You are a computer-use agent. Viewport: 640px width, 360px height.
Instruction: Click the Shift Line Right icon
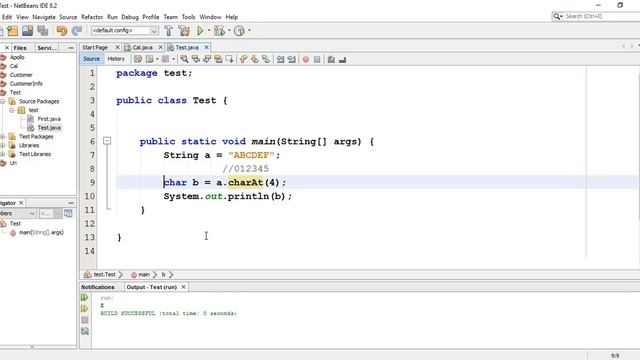coord(291,59)
